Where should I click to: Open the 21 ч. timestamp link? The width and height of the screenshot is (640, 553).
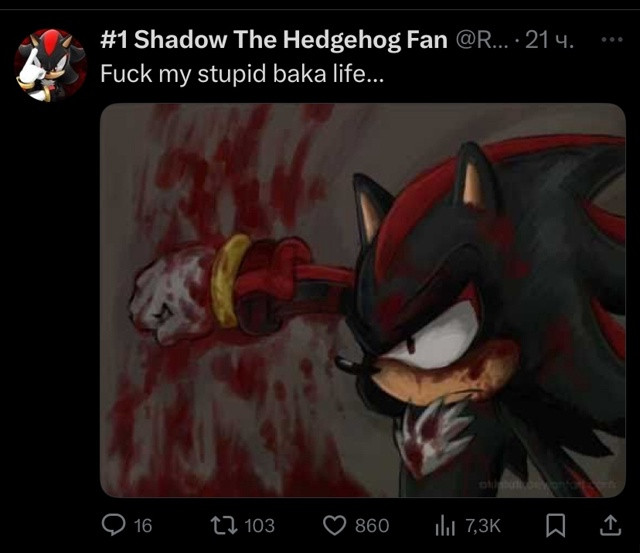(x=549, y=40)
